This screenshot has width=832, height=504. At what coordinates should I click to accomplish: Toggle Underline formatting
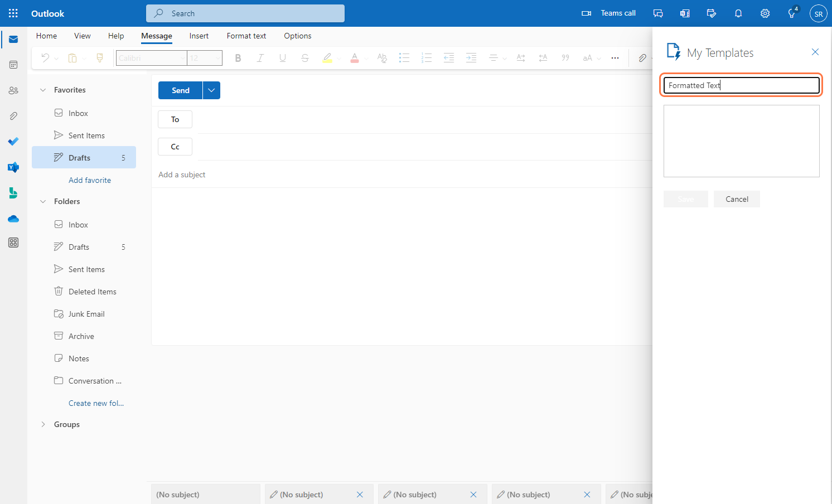coord(283,57)
